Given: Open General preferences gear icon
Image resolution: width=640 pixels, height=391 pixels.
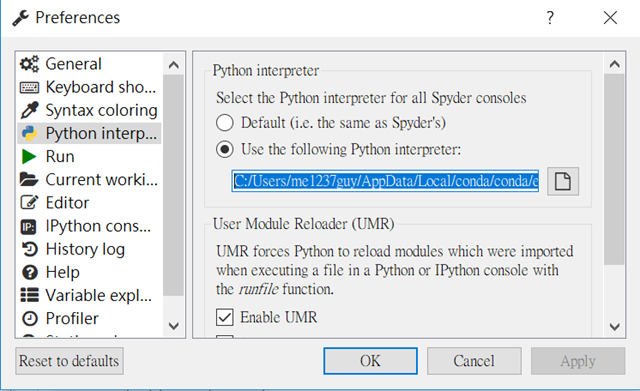Looking at the screenshot, I should [x=29, y=64].
